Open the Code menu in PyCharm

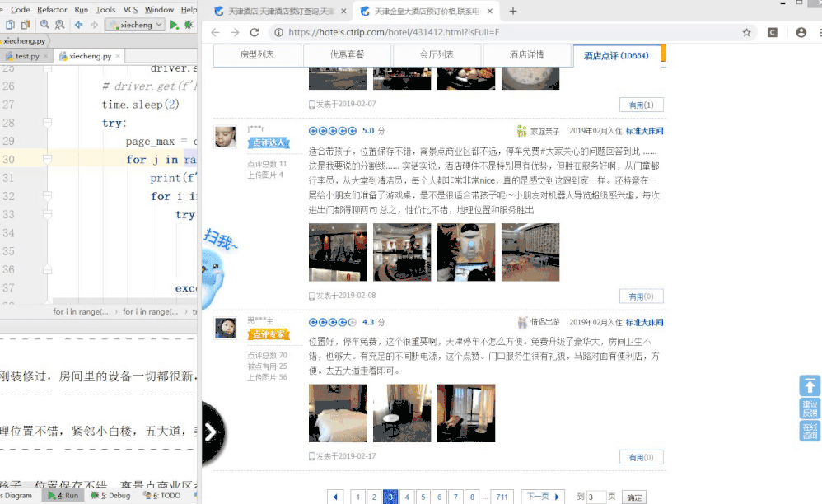(21, 9)
